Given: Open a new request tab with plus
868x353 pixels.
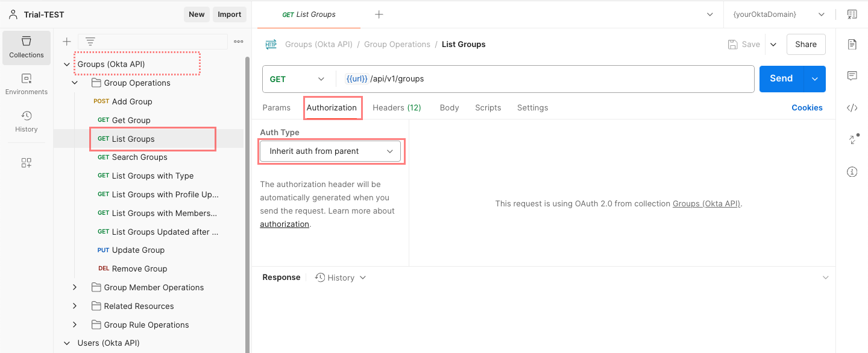Looking at the screenshot, I should click(379, 14).
